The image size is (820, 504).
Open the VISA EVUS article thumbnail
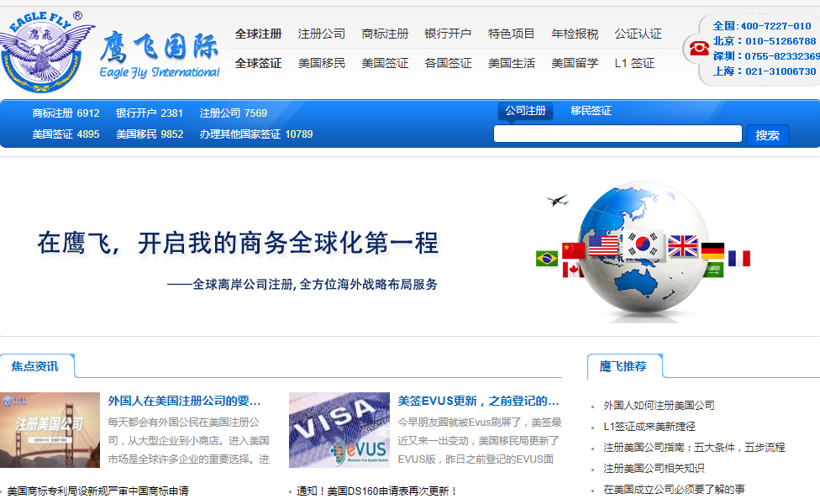(339, 430)
